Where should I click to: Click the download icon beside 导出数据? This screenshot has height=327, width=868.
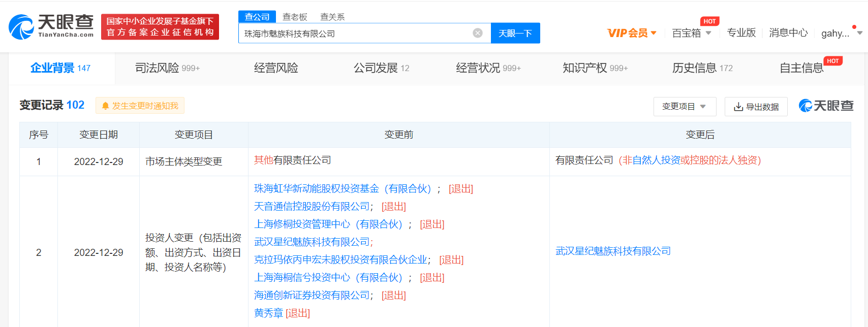tap(738, 107)
